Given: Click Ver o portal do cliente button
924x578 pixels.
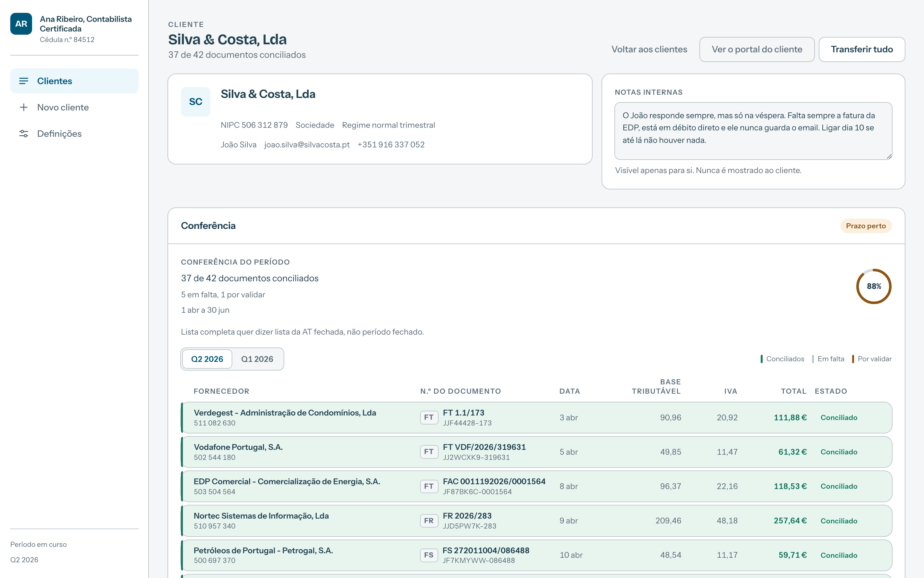Looking at the screenshot, I should (757, 49).
